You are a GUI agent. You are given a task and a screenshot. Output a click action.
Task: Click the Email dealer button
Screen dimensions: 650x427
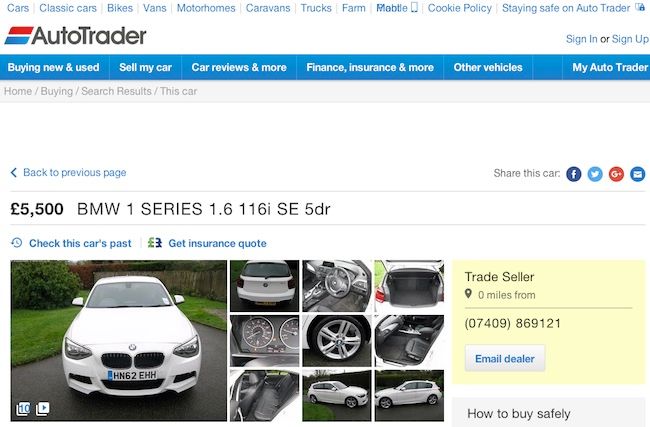504,359
